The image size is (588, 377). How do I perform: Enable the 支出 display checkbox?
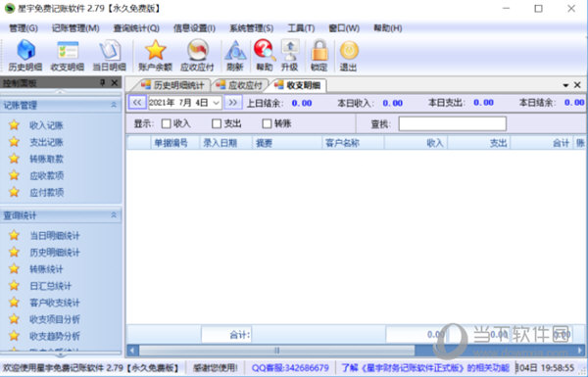[x=217, y=123]
